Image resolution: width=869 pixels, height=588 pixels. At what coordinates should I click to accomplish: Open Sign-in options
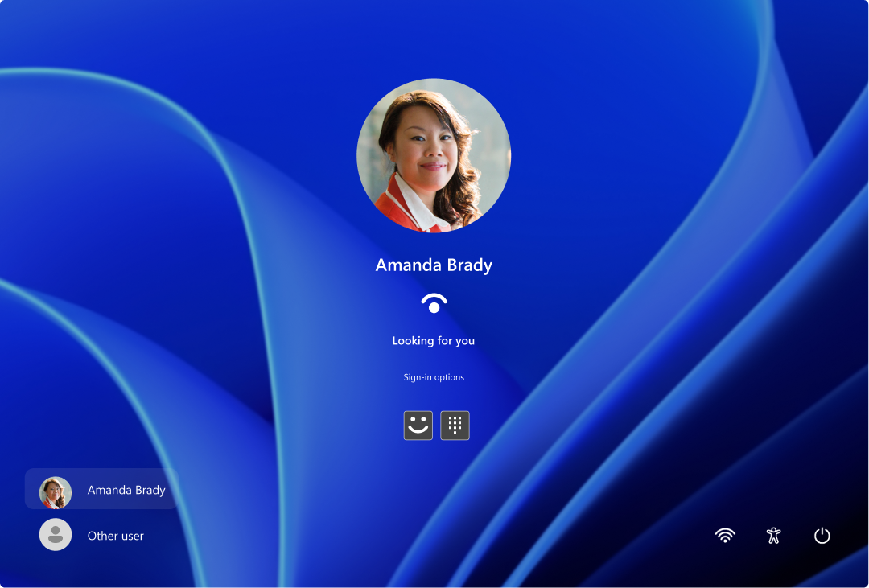pos(434,376)
